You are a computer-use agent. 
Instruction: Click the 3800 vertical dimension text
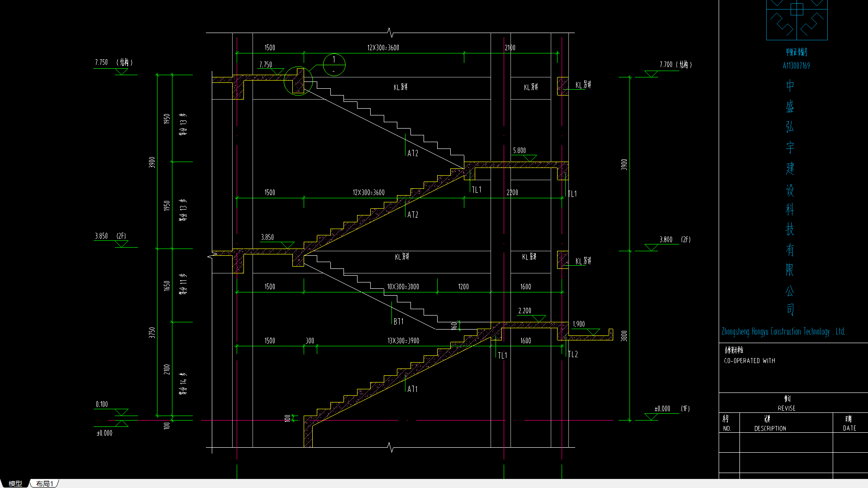624,336
